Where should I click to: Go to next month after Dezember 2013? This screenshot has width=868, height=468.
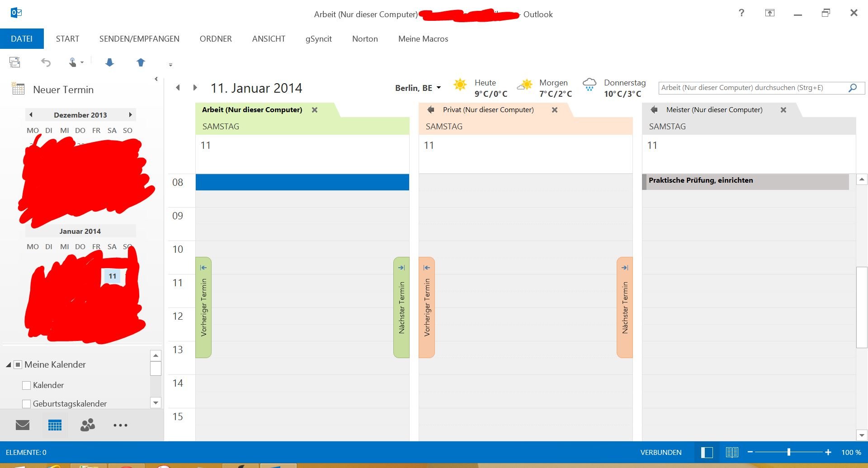(130, 115)
